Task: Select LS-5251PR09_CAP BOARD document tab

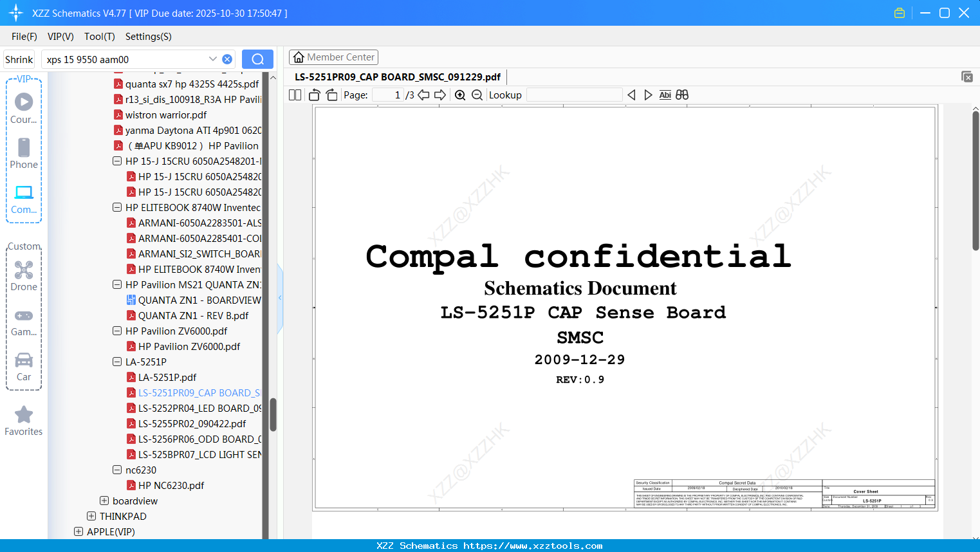Action: click(x=398, y=77)
